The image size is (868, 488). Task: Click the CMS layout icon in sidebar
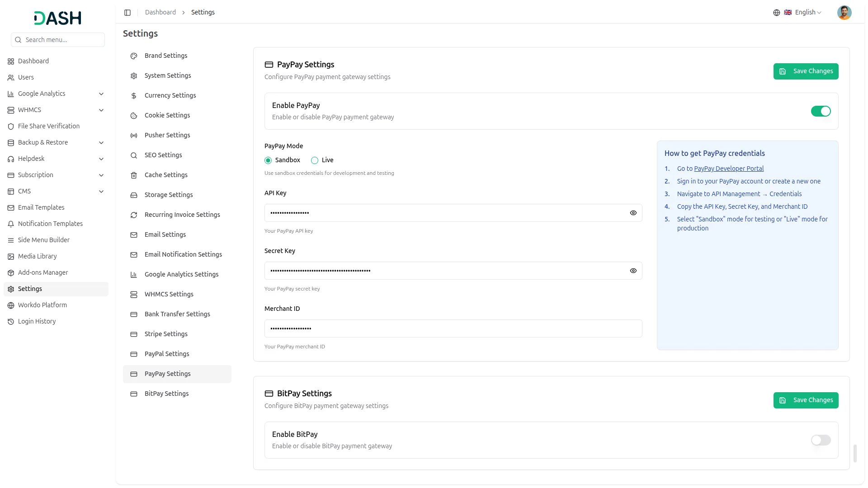point(11,192)
